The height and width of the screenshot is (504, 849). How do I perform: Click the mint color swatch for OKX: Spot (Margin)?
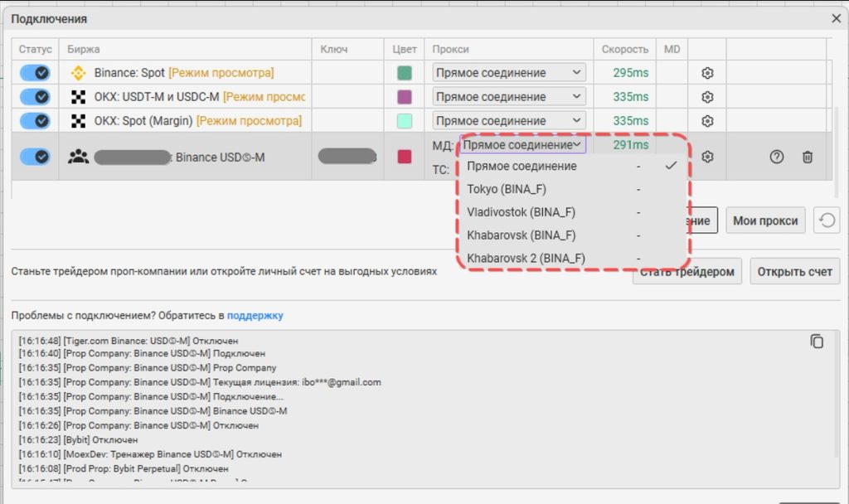405,121
